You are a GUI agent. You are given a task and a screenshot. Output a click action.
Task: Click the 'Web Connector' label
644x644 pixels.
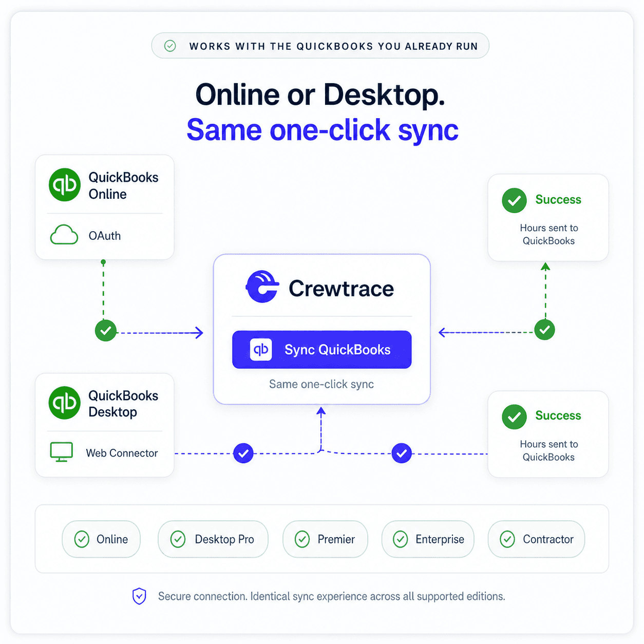[x=122, y=453]
